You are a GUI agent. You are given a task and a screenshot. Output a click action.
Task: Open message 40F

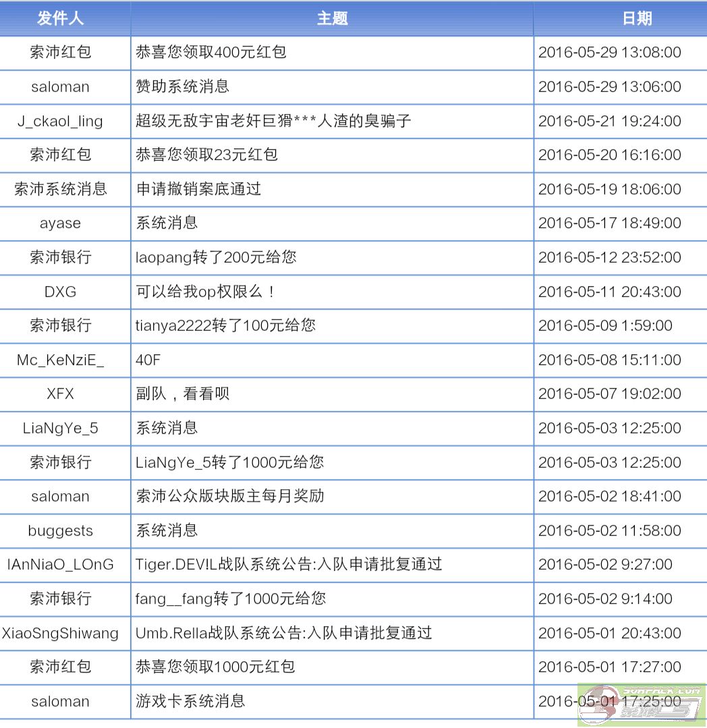148,360
